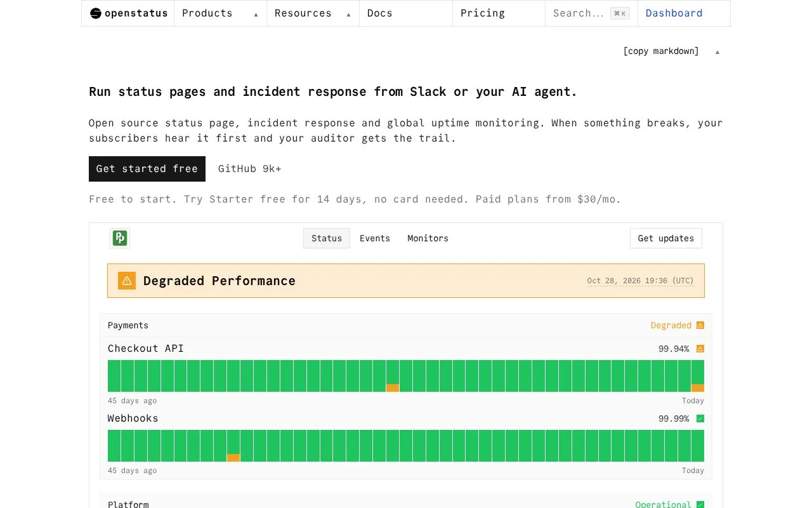The width and height of the screenshot is (812, 508).
Task: Click the Get started free button
Action: click(x=147, y=169)
